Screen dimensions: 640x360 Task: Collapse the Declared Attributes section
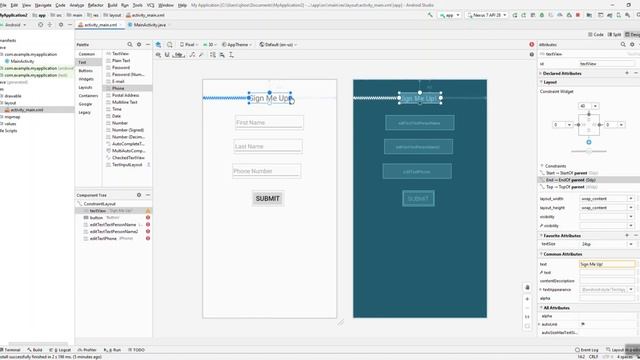541,73
